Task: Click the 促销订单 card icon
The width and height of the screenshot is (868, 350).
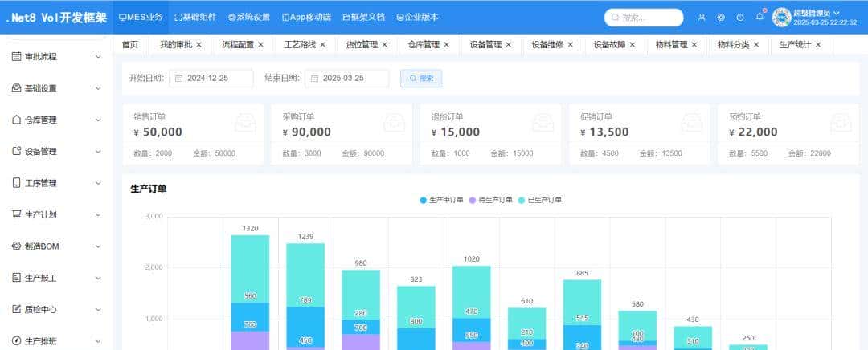Action: click(692, 122)
